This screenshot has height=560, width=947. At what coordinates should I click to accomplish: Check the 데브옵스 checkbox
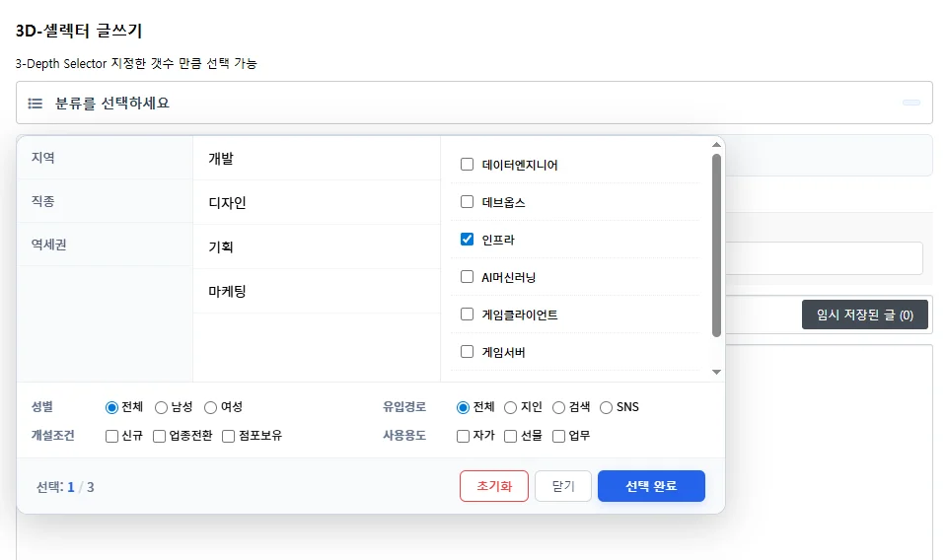click(x=467, y=201)
